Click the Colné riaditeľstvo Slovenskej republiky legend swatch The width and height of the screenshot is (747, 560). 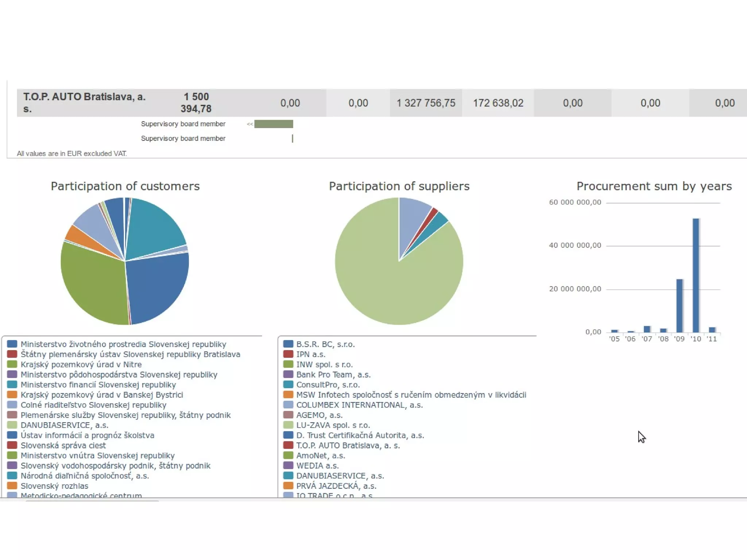(12, 405)
